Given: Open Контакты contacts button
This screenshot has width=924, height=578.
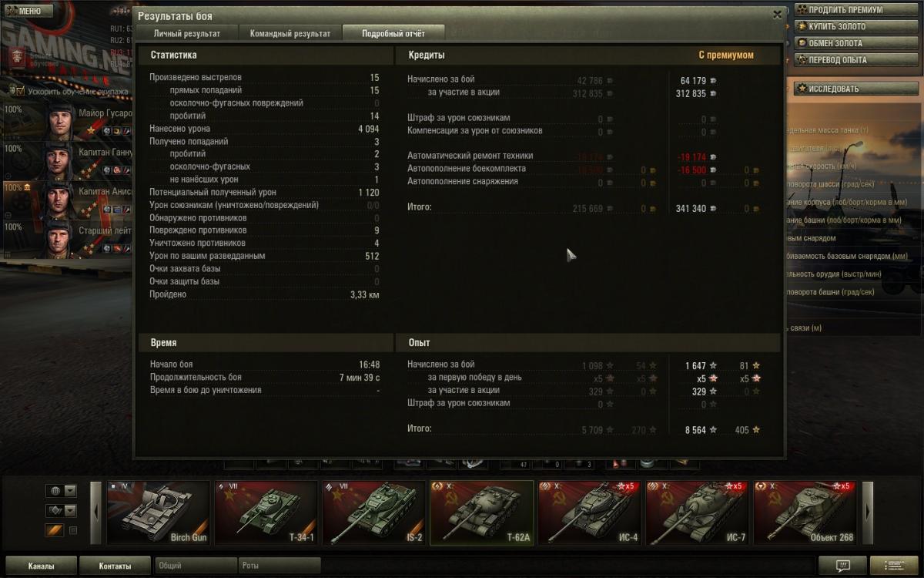Looking at the screenshot, I should [x=115, y=566].
